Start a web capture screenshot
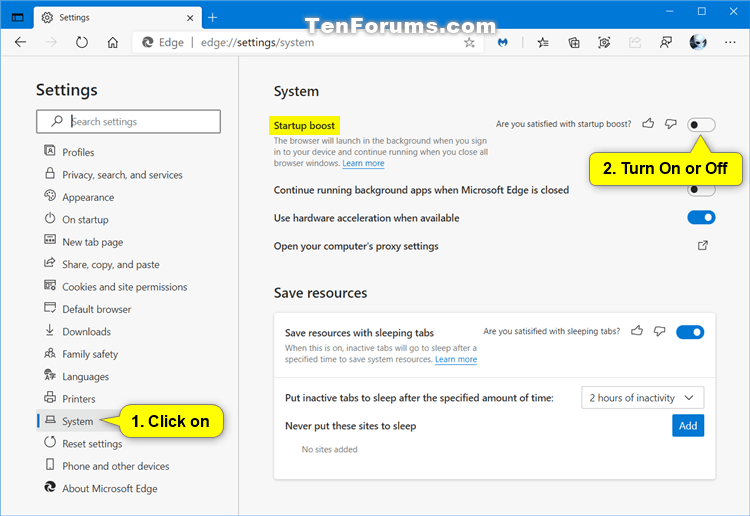This screenshot has width=750, height=516. 604,43
